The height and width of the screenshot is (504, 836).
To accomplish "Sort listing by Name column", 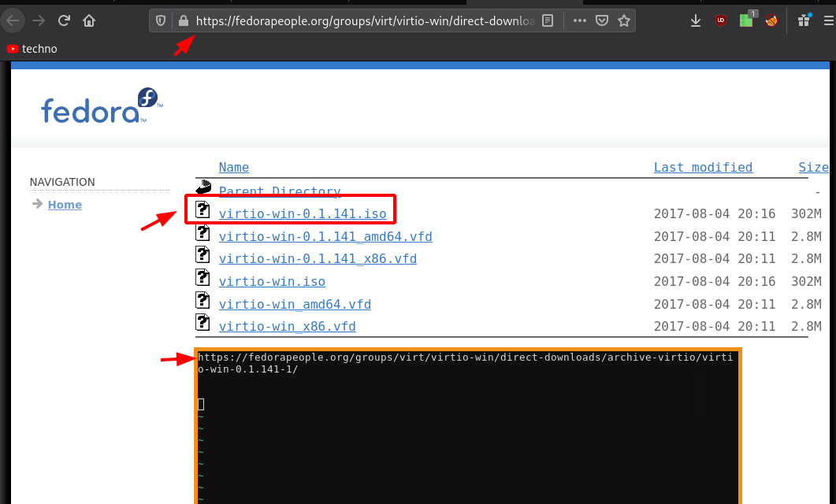I will 233,167.
